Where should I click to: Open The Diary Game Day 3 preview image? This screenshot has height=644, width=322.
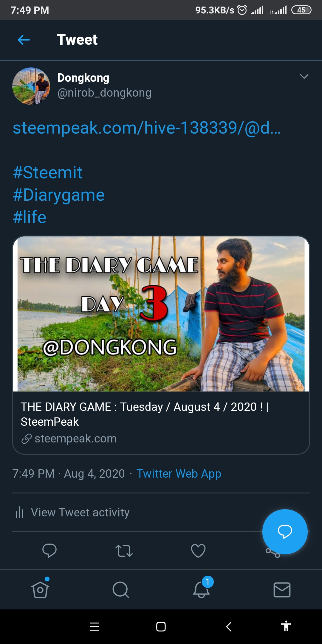click(161, 314)
